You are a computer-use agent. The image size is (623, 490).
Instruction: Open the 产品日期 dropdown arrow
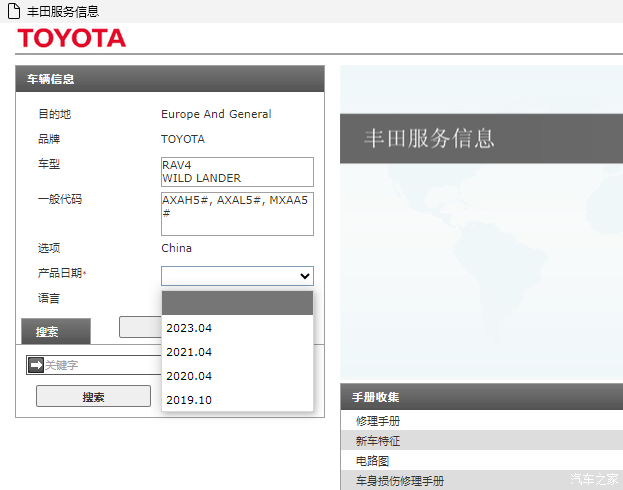[x=305, y=276]
